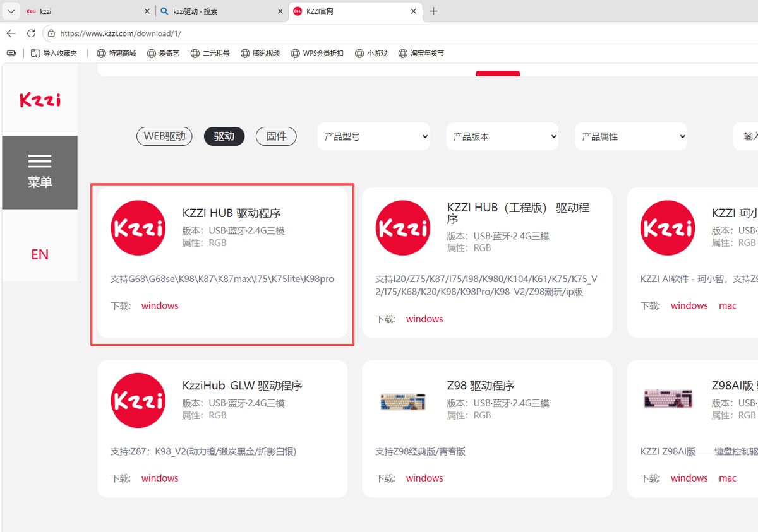758x532 pixels.
Task: Click the Z98 keyboard thumbnail
Action: [x=403, y=401]
